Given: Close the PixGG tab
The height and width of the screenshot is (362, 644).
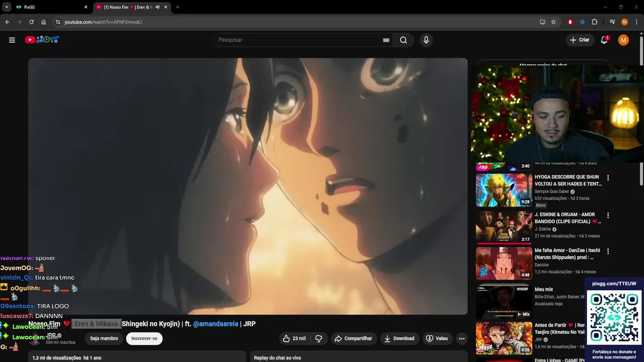Looking at the screenshot, I should coord(86,7).
